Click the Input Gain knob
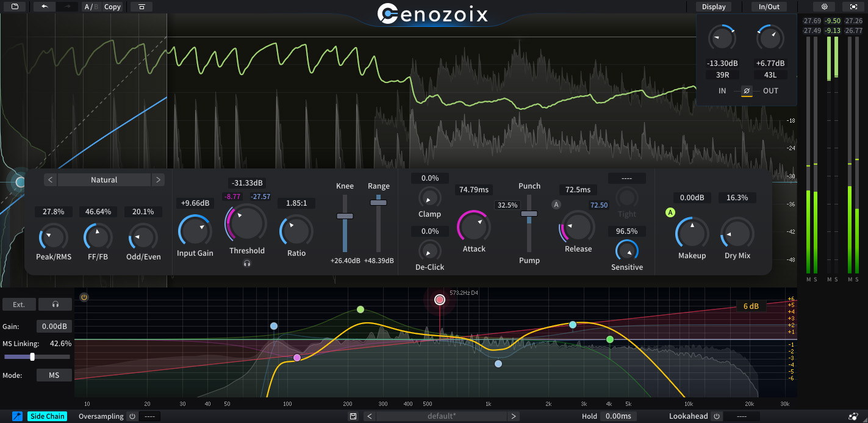 [x=195, y=231]
